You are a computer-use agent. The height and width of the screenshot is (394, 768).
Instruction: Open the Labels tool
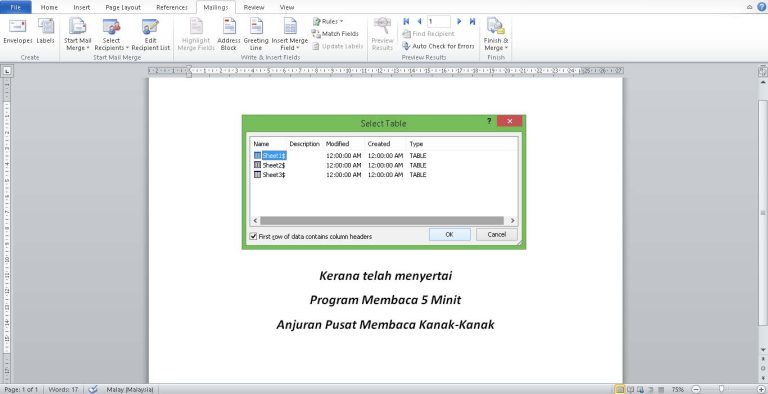46,32
